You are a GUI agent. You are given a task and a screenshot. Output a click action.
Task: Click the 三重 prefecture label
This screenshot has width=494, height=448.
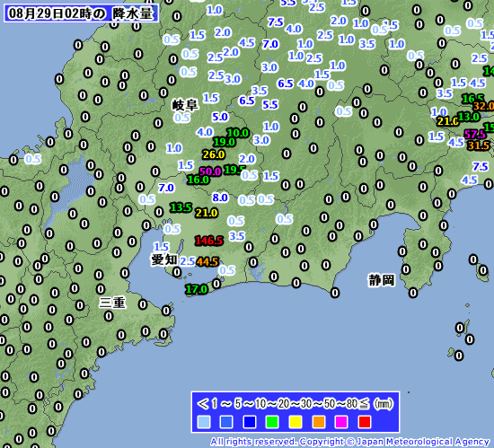(112, 303)
